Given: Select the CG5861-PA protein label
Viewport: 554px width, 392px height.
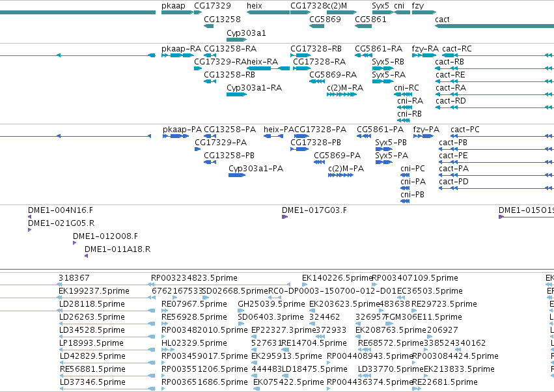Looking at the screenshot, I should click(x=380, y=130).
